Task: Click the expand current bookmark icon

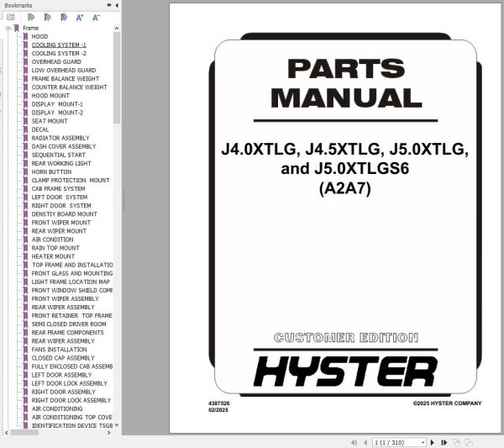Action: (x=31, y=18)
